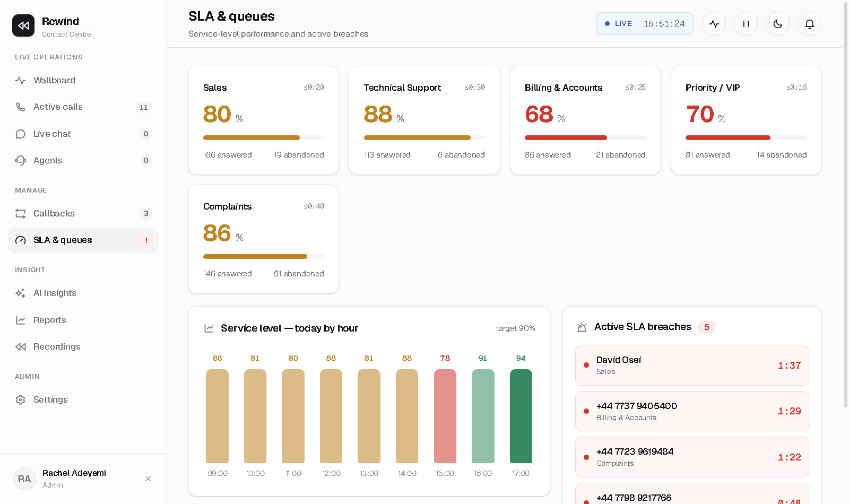Open Recordings
849x504 pixels.
click(83, 347)
